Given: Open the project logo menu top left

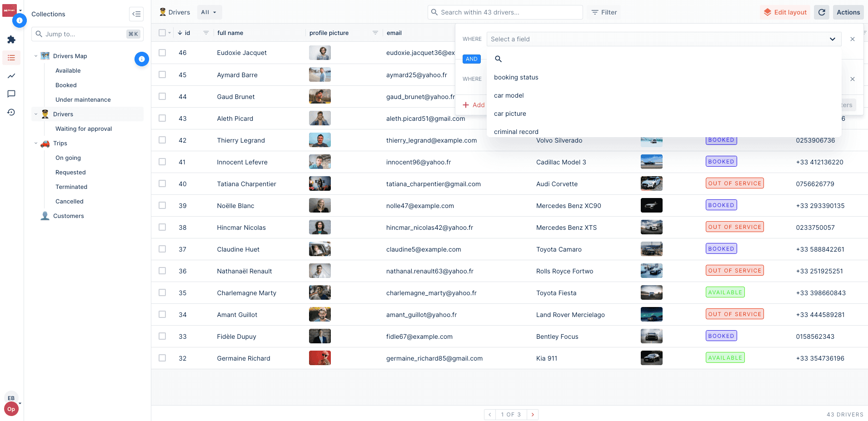Looking at the screenshot, I should click(x=10, y=10).
